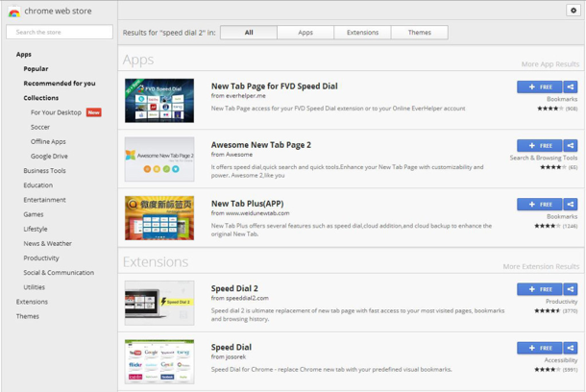Open Speed Dial title from josorek
The height and width of the screenshot is (392, 586).
click(x=231, y=347)
